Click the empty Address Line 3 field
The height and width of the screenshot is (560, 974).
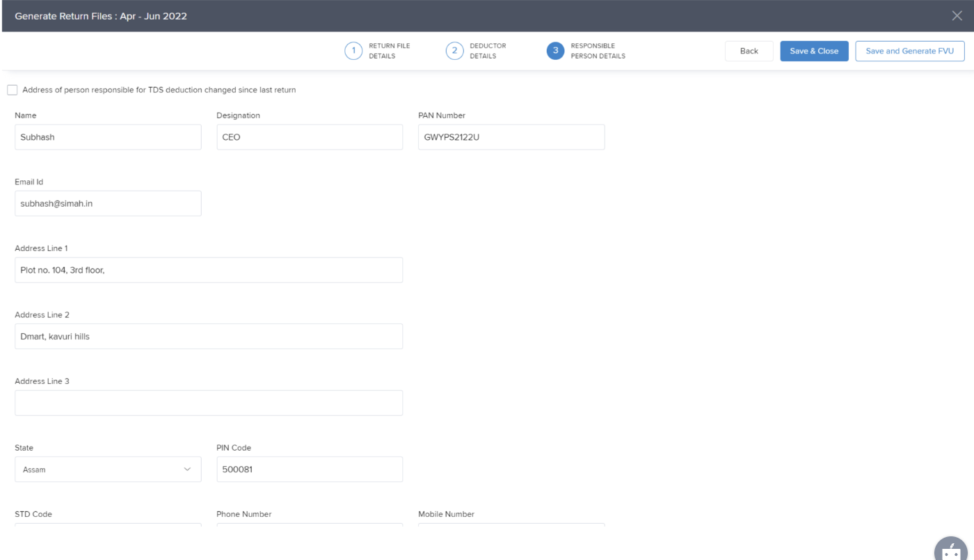point(209,403)
